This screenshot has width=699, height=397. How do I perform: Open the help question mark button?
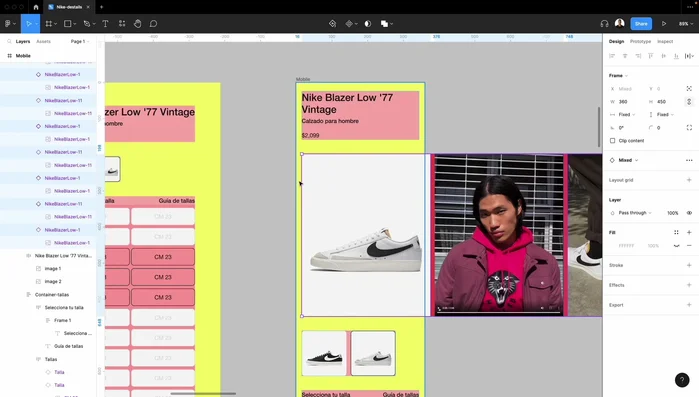[x=682, y=380]
